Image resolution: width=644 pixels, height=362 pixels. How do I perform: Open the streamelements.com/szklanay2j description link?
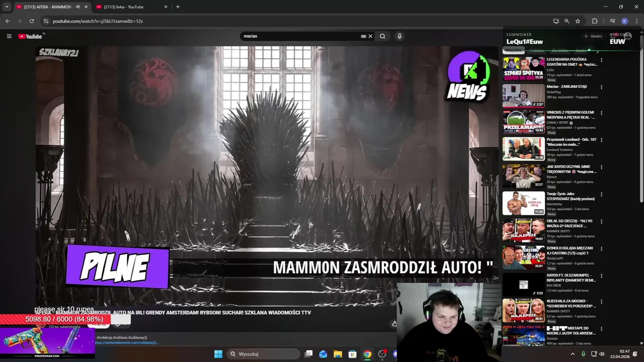click(126, 342)
